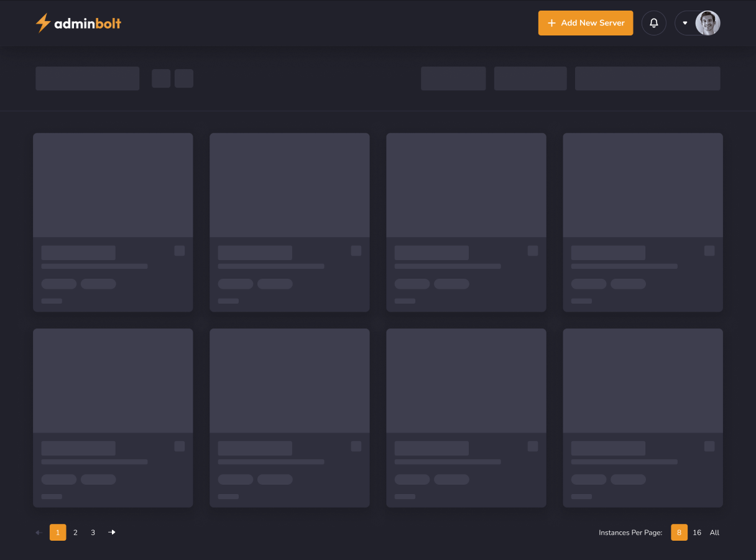Show All instances per page

pos(714,532)
